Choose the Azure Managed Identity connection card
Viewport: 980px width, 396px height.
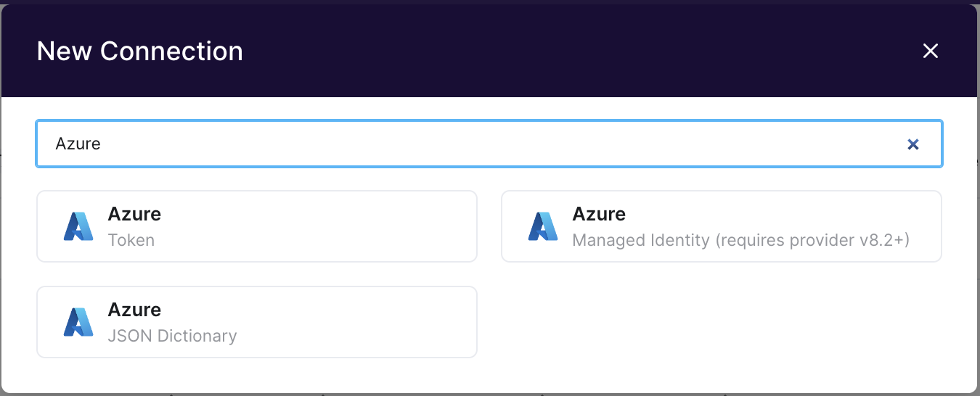[x=721, y=226]
